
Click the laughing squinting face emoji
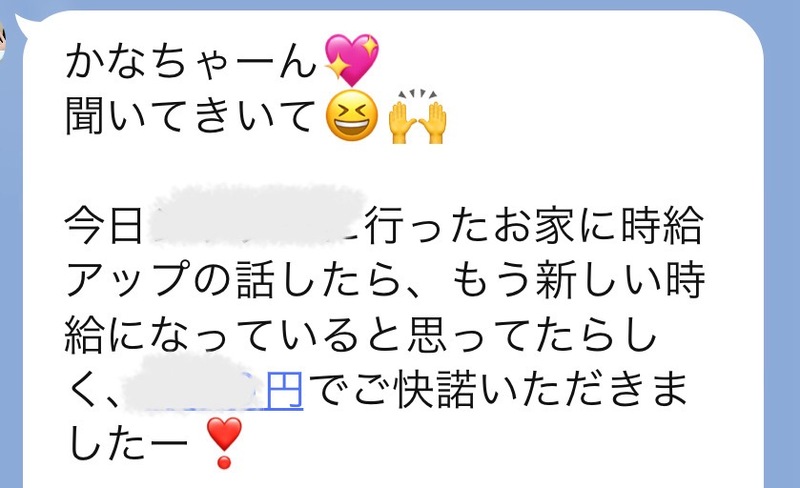352,115
